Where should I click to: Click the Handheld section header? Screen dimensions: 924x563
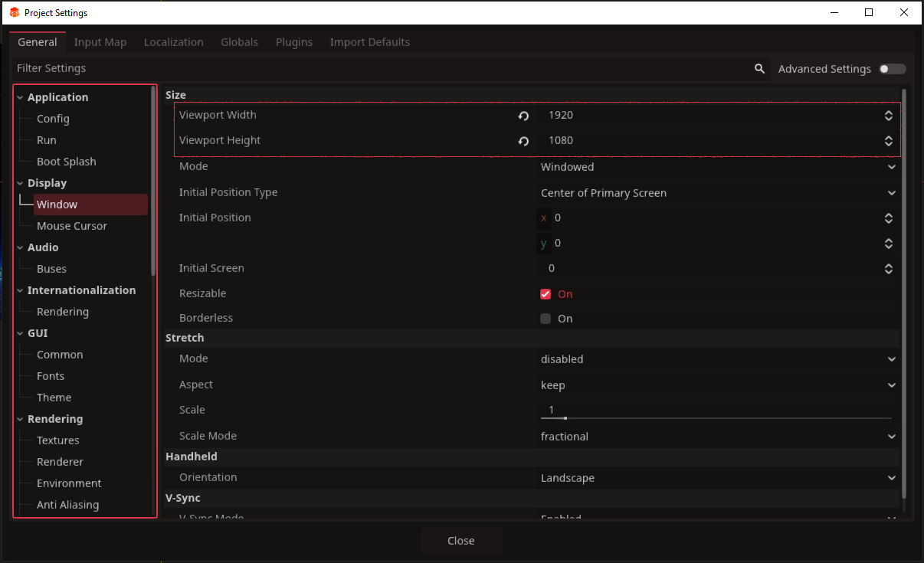pyautogui.click(x=532, y=457)
